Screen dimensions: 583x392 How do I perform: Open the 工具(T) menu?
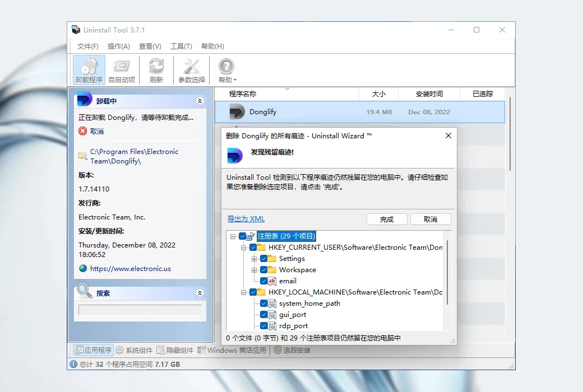click(181, 46)
